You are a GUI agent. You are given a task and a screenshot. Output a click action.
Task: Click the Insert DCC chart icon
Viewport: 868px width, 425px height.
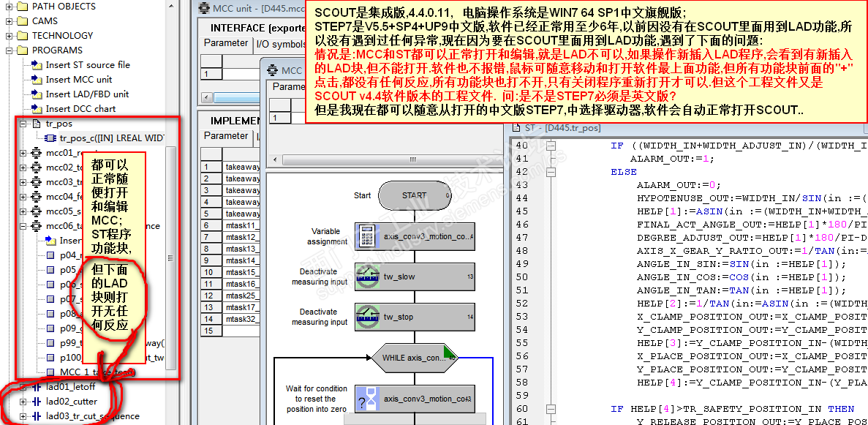coord(37,108)
